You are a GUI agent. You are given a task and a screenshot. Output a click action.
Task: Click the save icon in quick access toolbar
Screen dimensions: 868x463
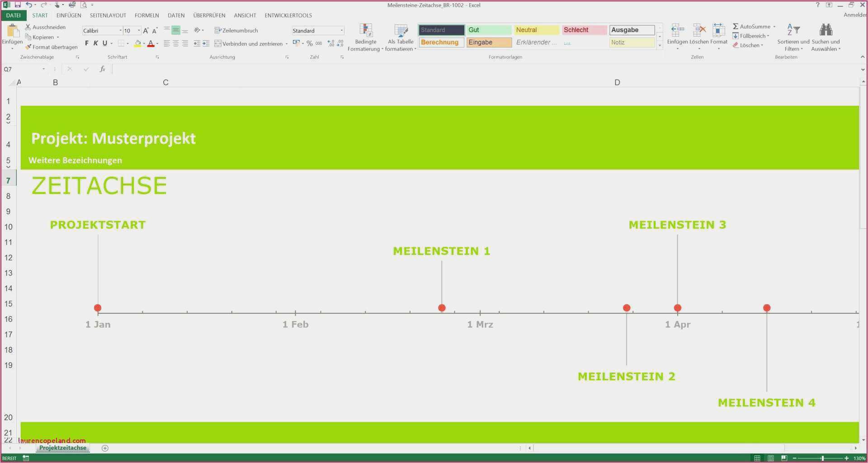click(18, 5)
